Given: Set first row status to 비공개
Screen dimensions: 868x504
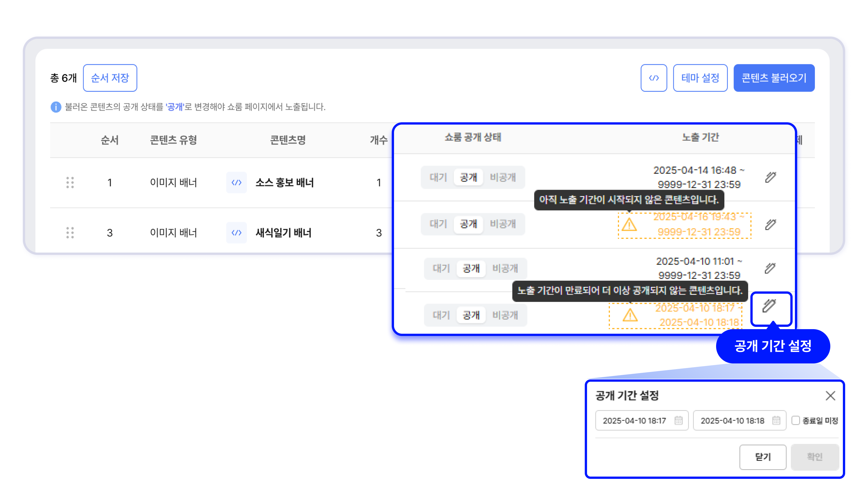Looking at the screenshot, I should (x=503, y=177).
